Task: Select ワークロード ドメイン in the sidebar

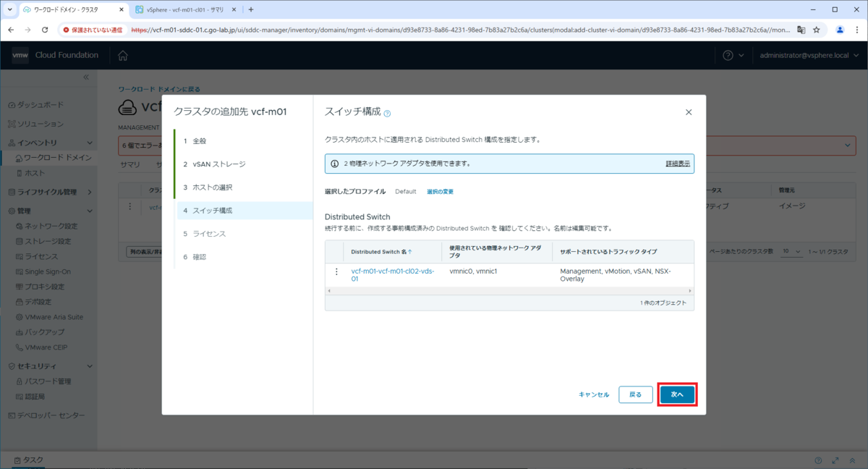Action: 54,157
